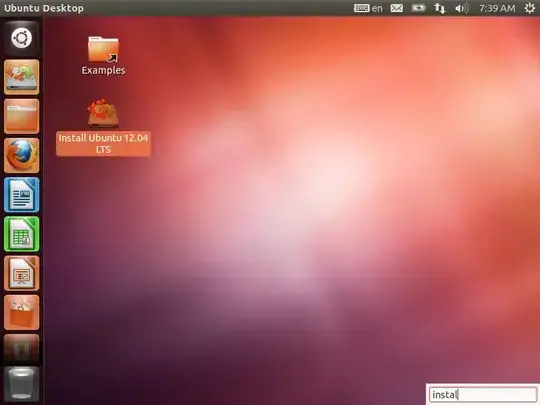This screenshot has height=405, width=540.
Task: Launch Firefox web browser
Action: (x=21, y=155)
